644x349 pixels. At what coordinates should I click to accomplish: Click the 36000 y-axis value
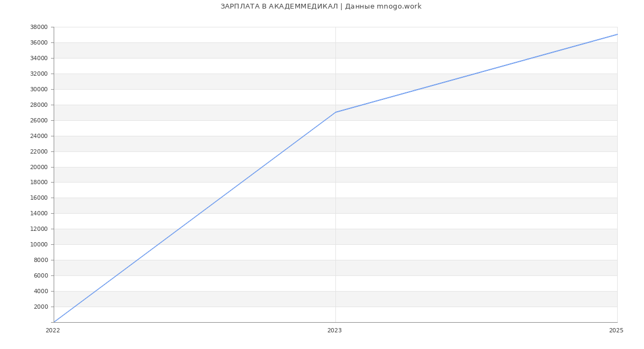tap(39, 43)
